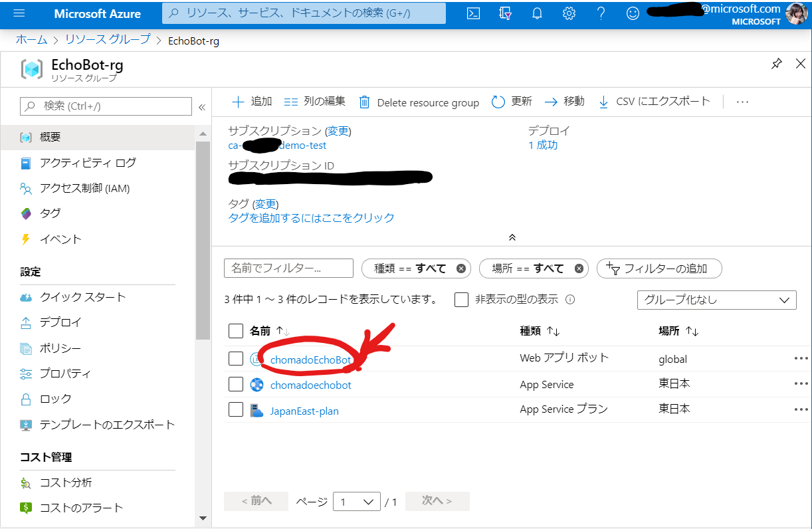The width and height of the screenshot is (812, 529).
Task: Open portal settings gear
Action: 569,13
